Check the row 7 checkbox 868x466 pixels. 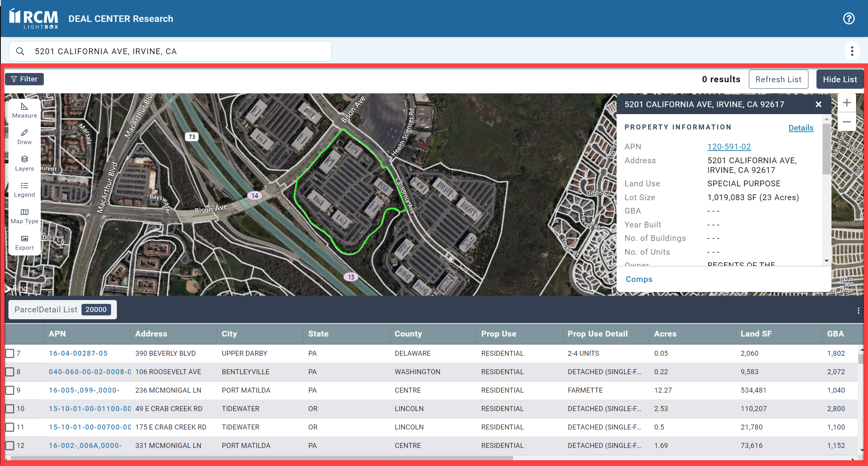pos(10,353)
